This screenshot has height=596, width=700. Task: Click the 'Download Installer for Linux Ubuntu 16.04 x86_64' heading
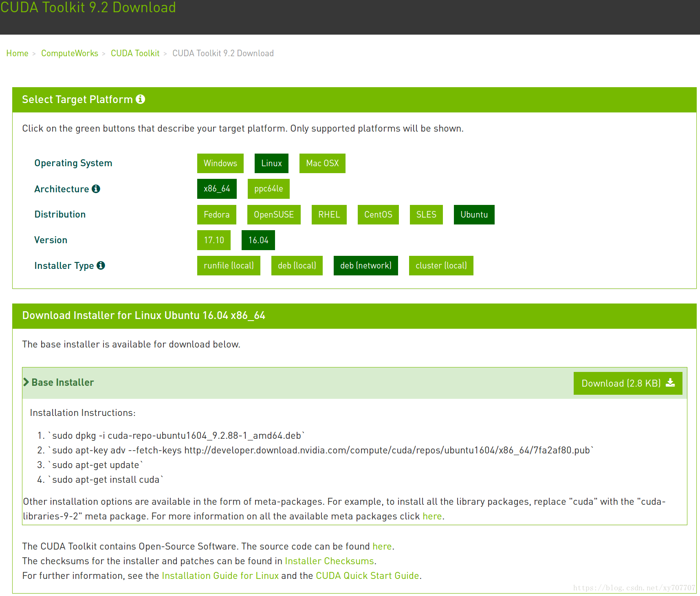click(x=144, y=315)
